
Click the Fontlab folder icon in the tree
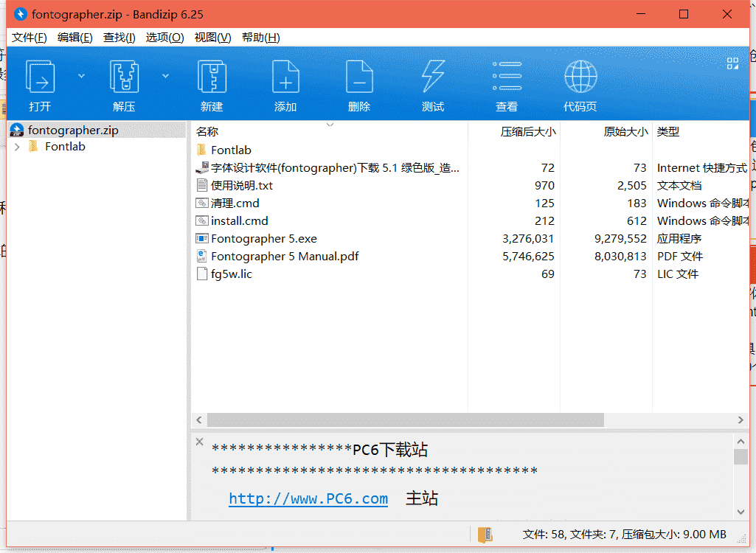[33, 146]
